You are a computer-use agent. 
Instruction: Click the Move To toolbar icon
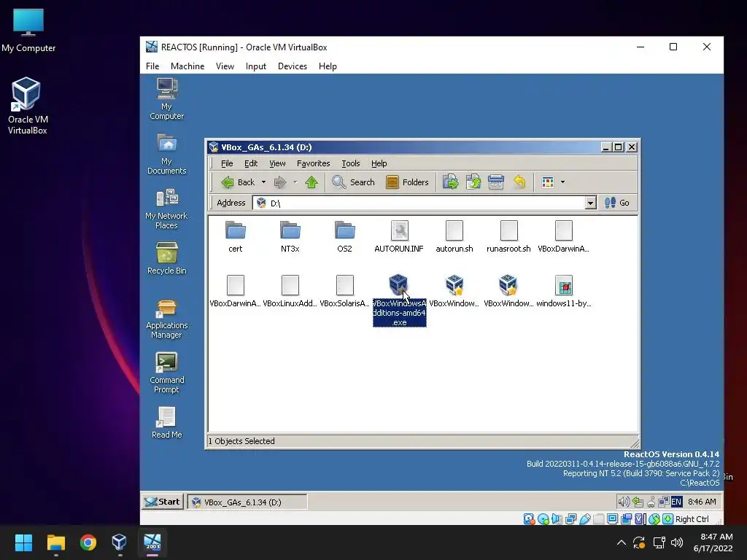coord(450,182)
